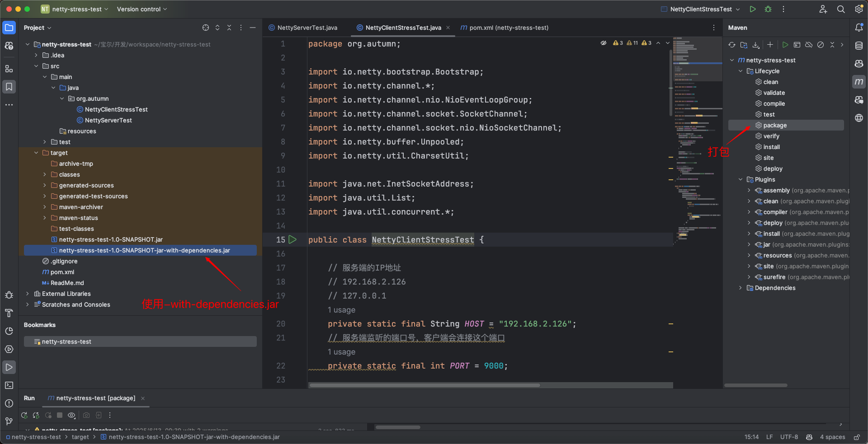Screen dimensions: 868x444
Task: Toggle Maven offline mode
Action: tap(809, 45)
